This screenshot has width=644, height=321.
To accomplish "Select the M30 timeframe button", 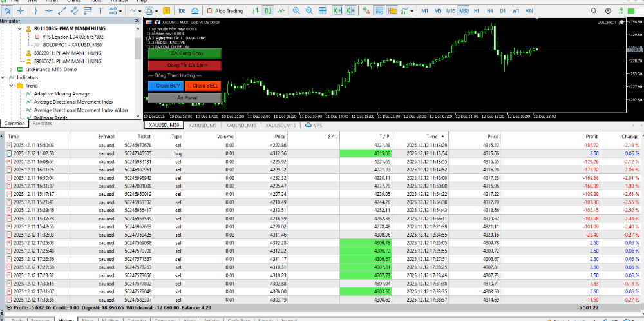I will click(464, 11).
